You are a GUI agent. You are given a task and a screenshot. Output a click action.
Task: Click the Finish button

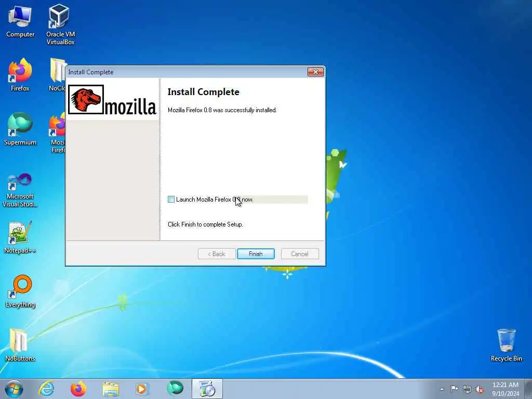[256, 254]
